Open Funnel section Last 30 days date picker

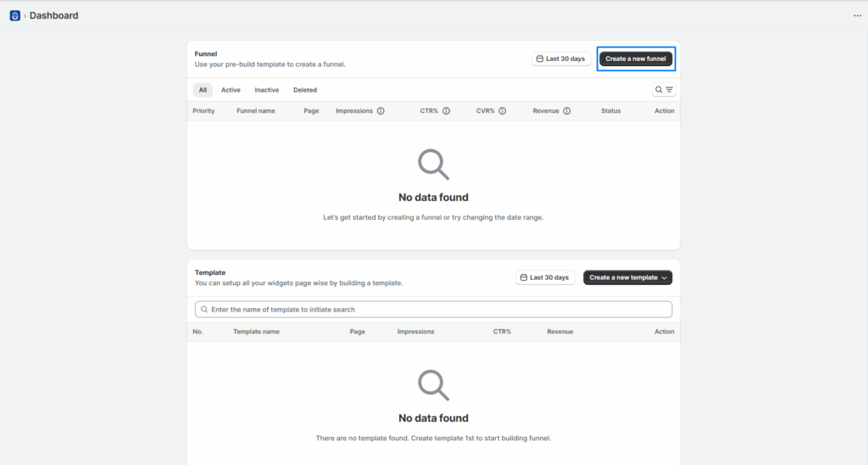(x=561, y=59)
